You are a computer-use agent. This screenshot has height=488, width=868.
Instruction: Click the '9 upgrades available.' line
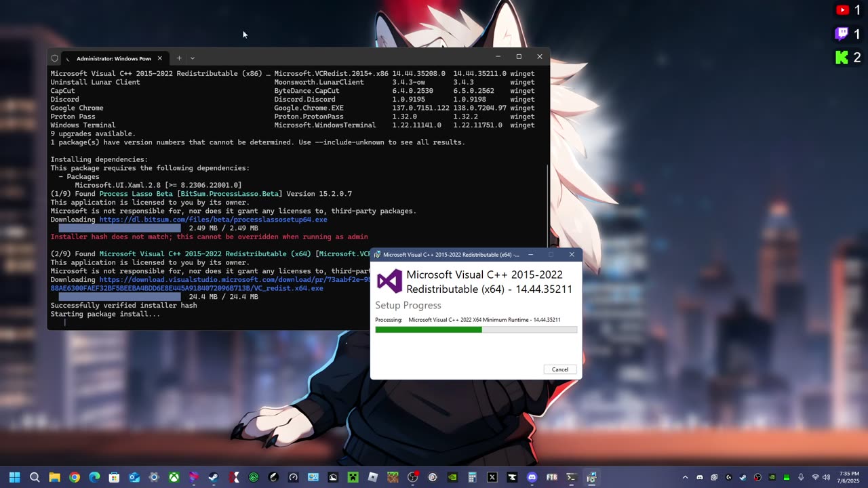93,134
